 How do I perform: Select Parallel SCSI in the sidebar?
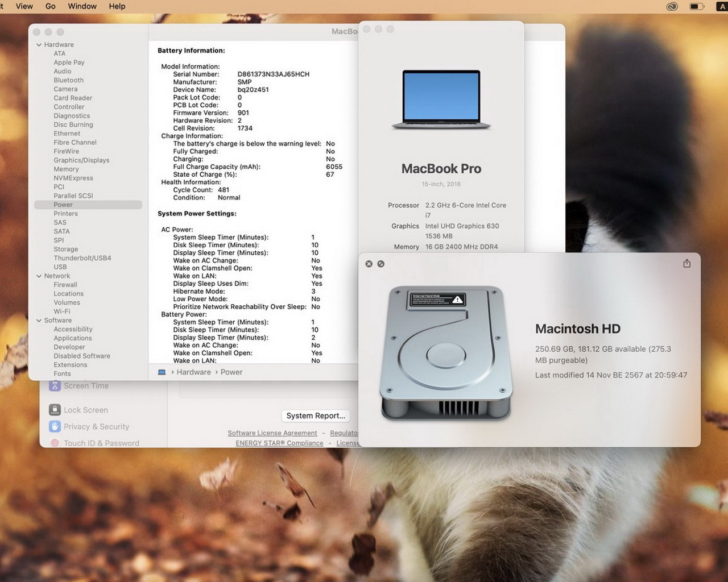pos(73,196)
